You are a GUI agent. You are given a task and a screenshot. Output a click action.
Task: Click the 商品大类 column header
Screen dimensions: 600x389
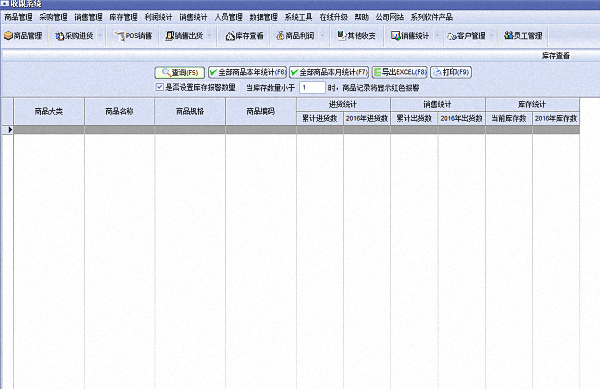point(49,111)
